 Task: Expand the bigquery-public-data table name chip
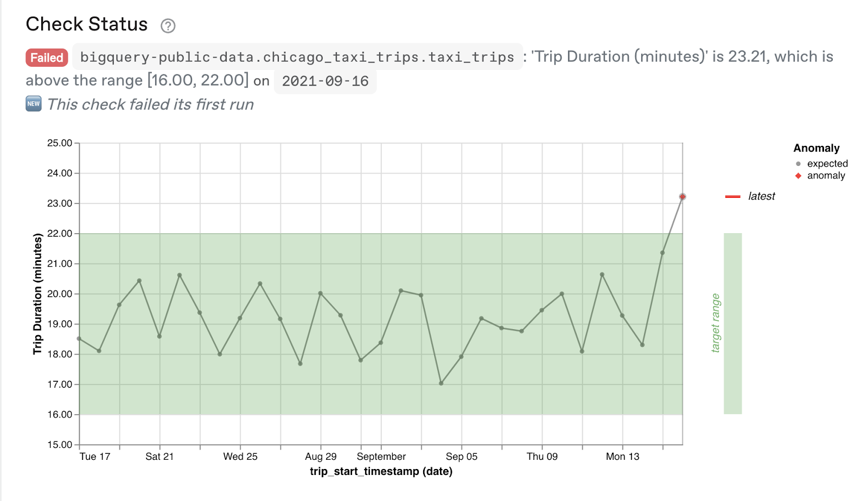[297, 57]
